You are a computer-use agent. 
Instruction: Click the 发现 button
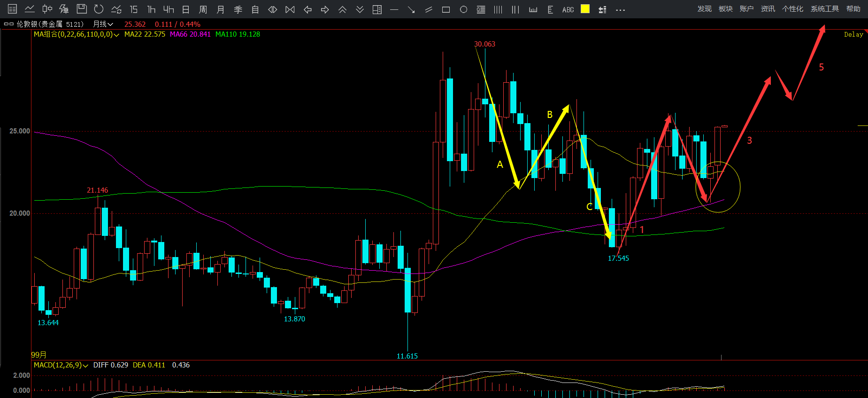704,9
